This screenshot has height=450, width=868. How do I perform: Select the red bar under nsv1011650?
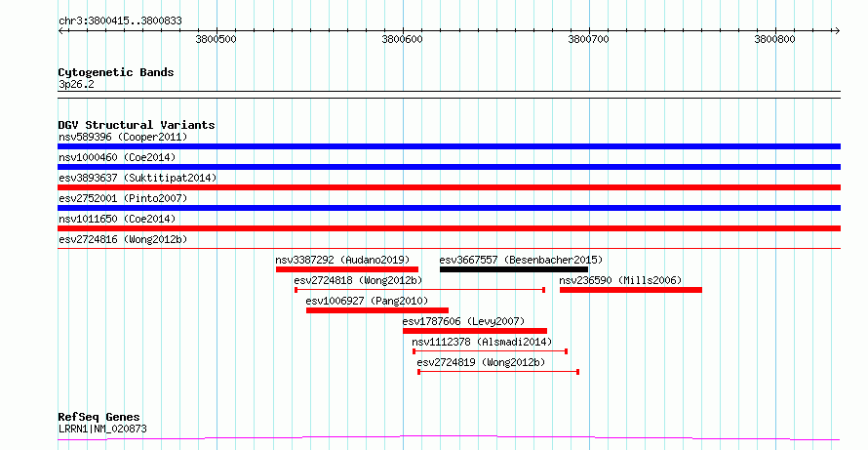point(449,228)
